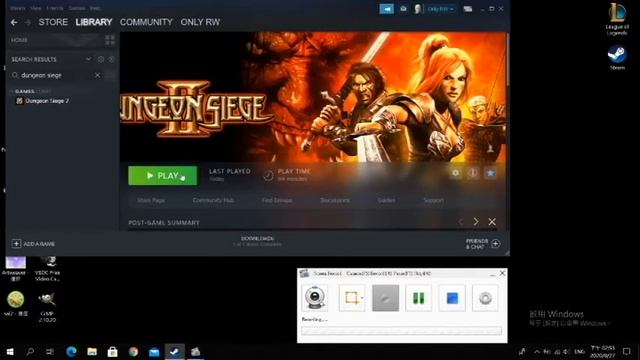The height and width of the screenshot is (360, 640).
Task: Open game info icon
Action: tap(473, 173)
